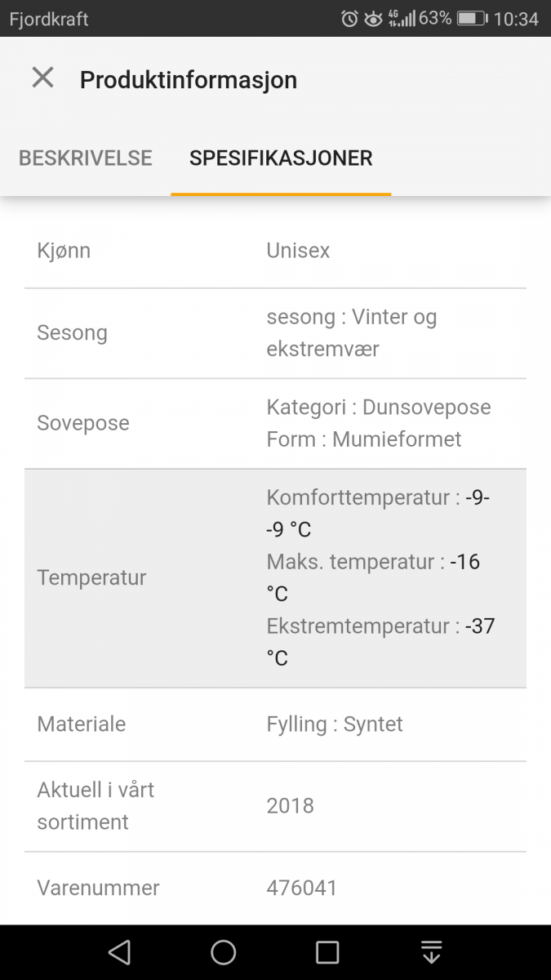Viewport: 551px width, 980px height.
Task: Tap the highlighted Temperatur row
Action: click(275, 577)
